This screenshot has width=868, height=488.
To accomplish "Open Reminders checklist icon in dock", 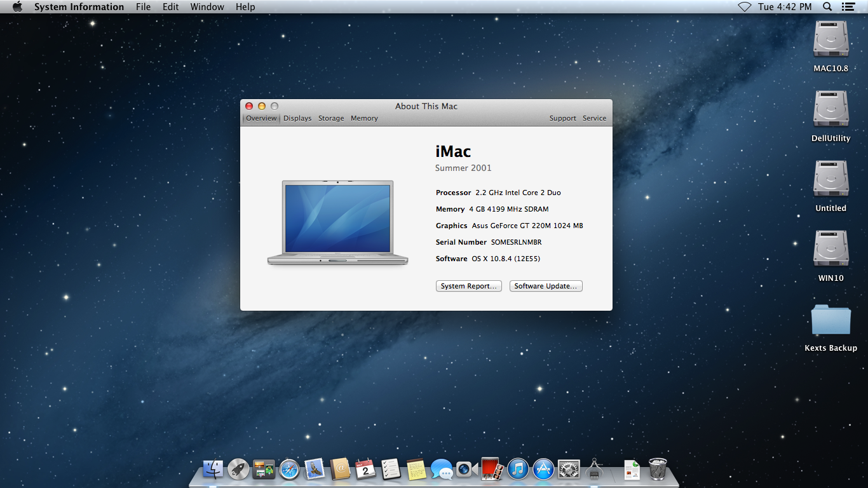I will (391, 470).
